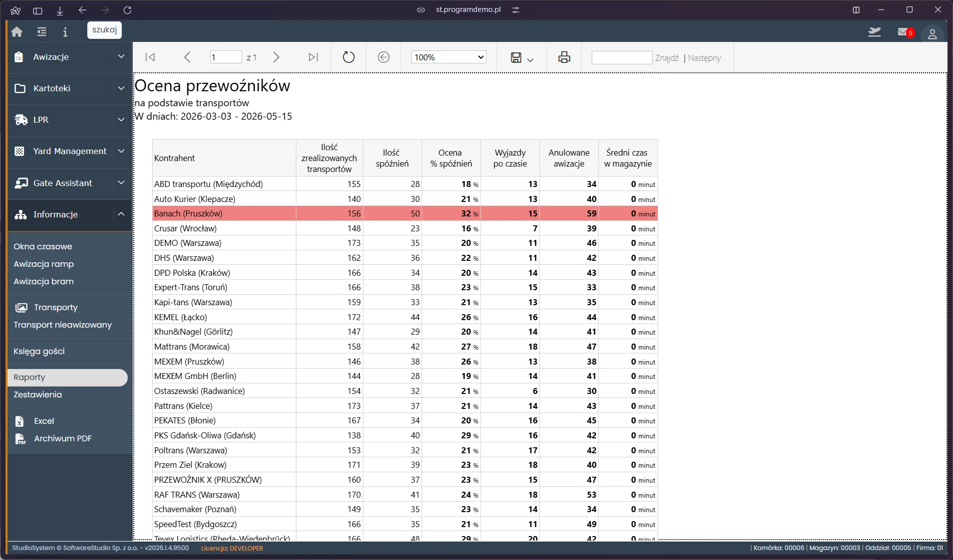Click the Następny link

click(705, 58)
